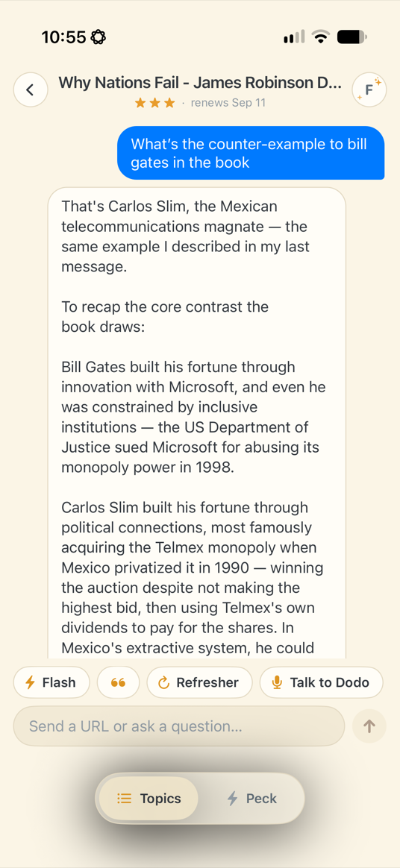Tap the Flash lightning bolt chip
400x868 pixels.
pos(51,682)
